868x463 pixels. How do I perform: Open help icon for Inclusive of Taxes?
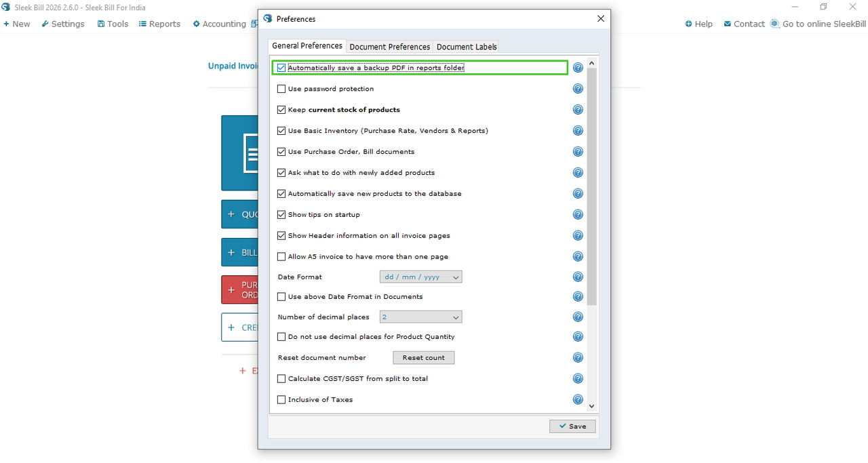click(578, 399)
